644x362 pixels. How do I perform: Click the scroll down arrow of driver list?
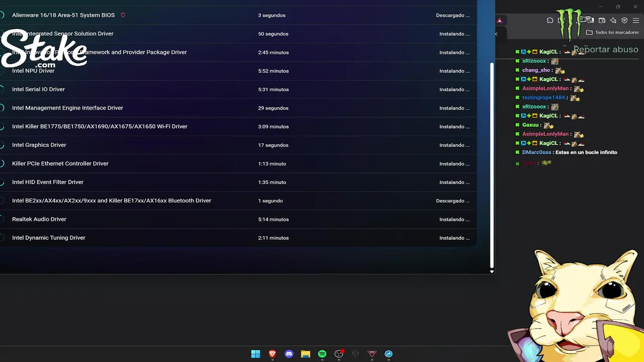(492, 271)
